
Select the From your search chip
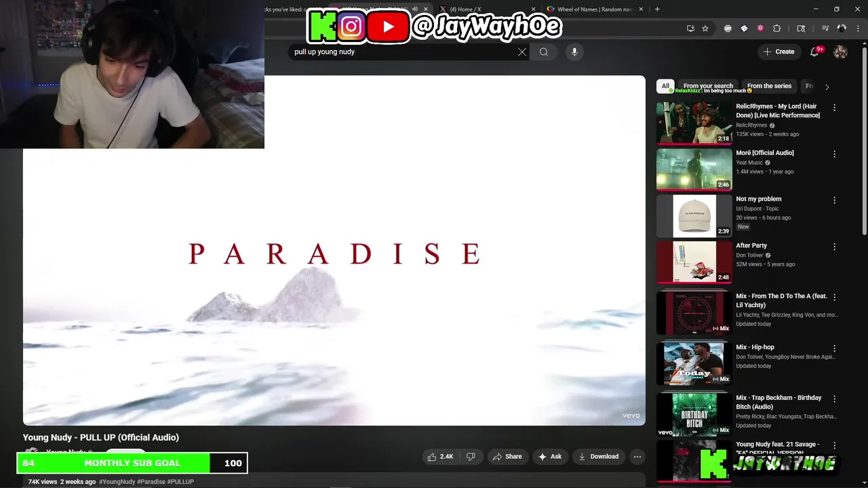(708, 86)
